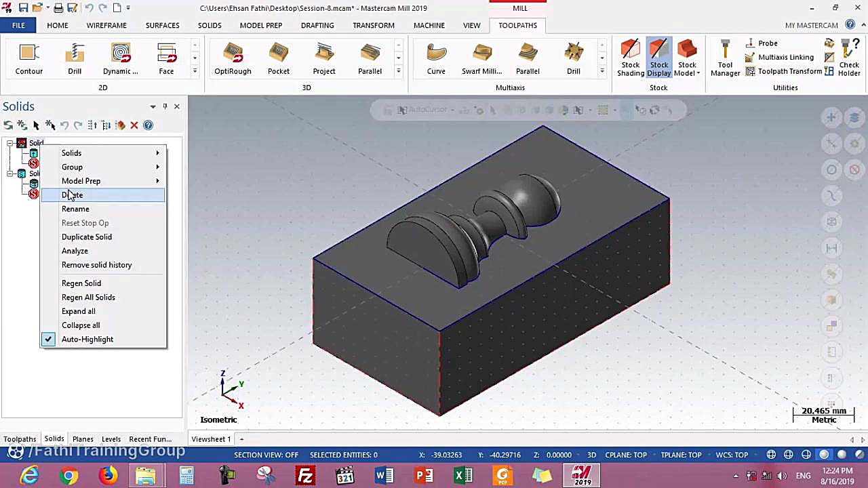This screenshot has width=868, height=488.
Task: Click Multiaxis Linking
Action: point(779,58)
